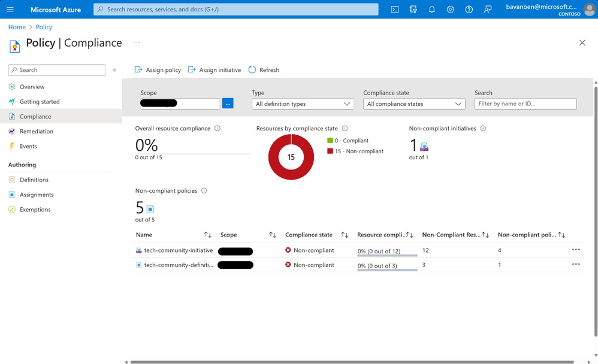The height and width of the screenshot is (364, 598).
Task: Collapse the left navigation pane
Action: 114,70
